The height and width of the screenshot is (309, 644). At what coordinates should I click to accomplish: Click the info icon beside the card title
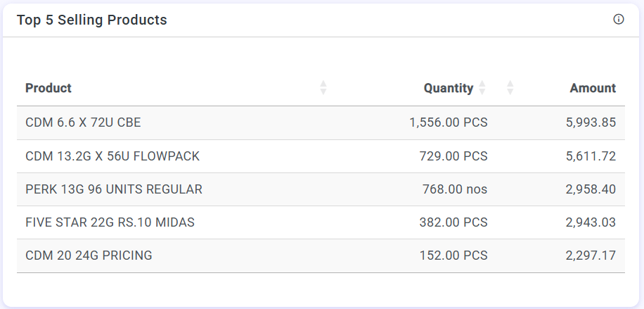(619, 20)
